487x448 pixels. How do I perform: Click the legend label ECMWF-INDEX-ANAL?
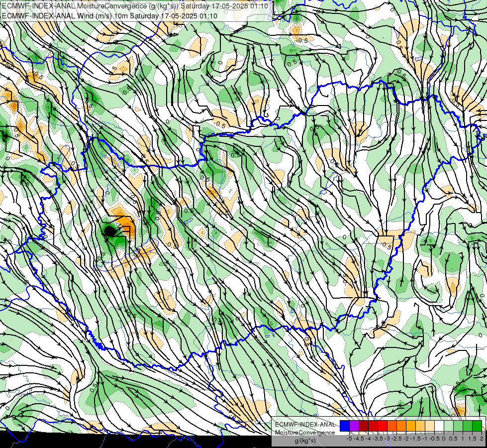(x=305, y=425)
